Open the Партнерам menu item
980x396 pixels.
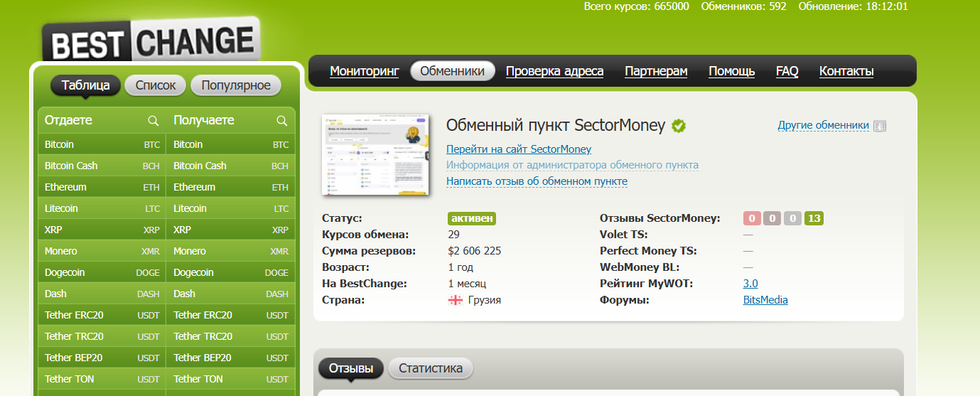(656, 71)
